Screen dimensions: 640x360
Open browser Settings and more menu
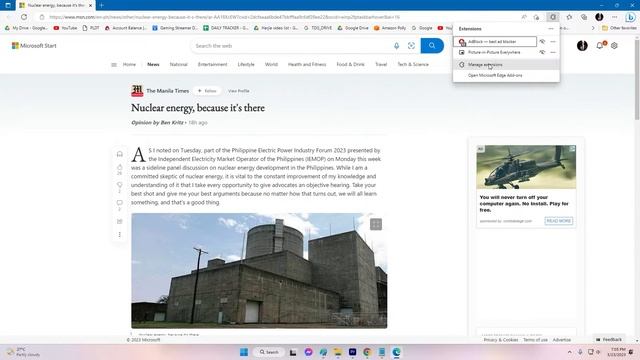pos(615,17)
